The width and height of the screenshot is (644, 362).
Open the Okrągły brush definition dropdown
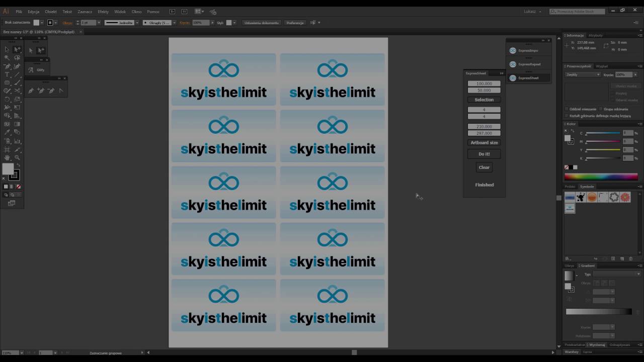175,23
